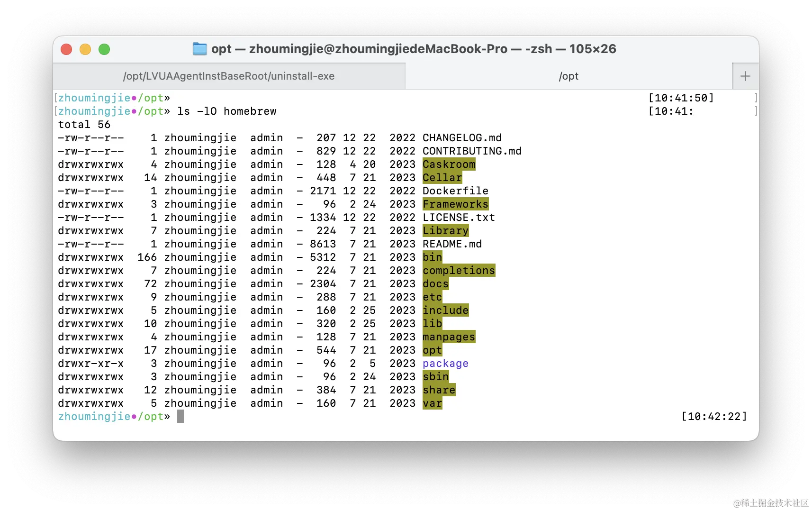812x511 pixels.
Task: Click the size 207 in CHANGELOG.md row
Action: coord(326,138)
